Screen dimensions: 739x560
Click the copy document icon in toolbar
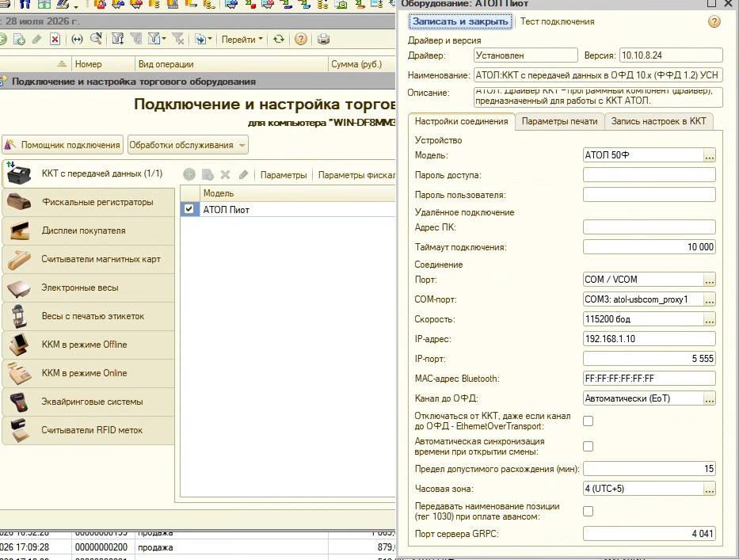click(19, 40)
